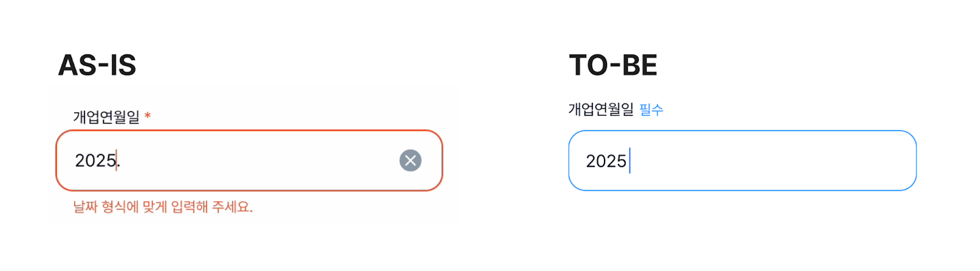Click the '2025.' text in the AS-IS field
This screenshot has height=271, width=980.
click(x=97, y=160)
